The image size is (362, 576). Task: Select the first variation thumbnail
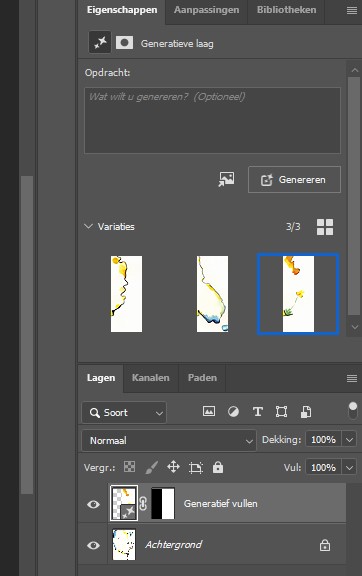pyautogui.click(x=126, y=294)
